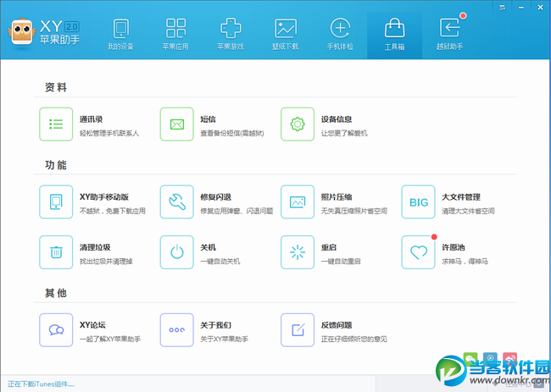Select the 工具箱 toolbox tab

pos(395,35)
